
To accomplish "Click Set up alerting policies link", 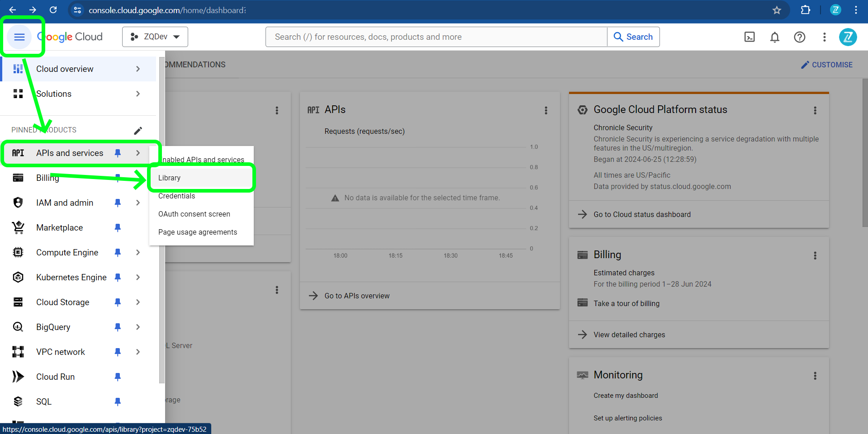I will 627,418.
